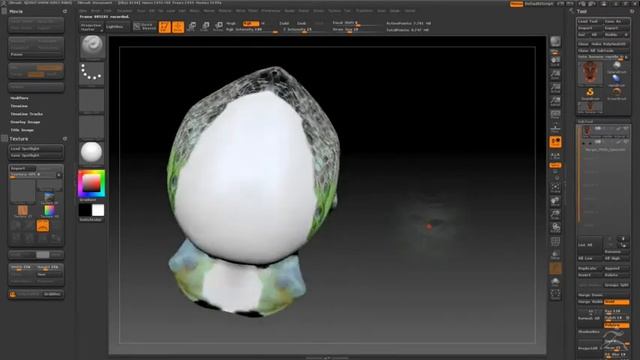Image resolution: width=640 pixels, height=360 pixels.
Task: Select the EraserBrush tool icon
Action: [616, 93]
